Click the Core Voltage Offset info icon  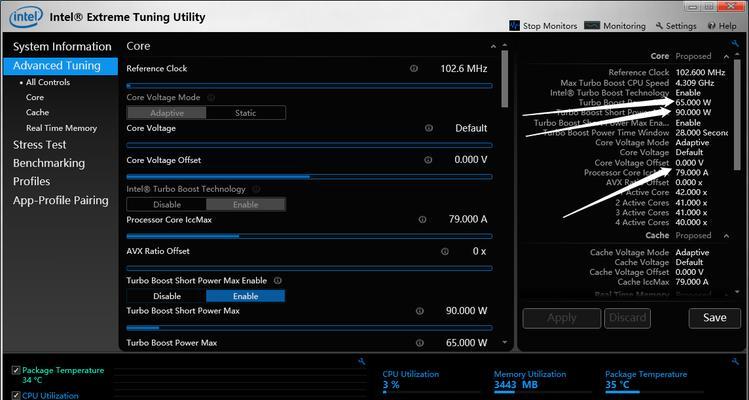428,160
